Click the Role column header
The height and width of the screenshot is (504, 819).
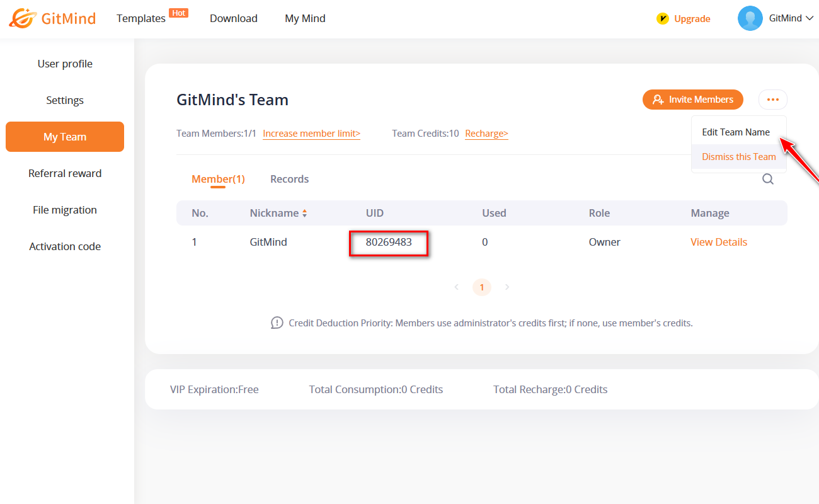pos(599,213)
